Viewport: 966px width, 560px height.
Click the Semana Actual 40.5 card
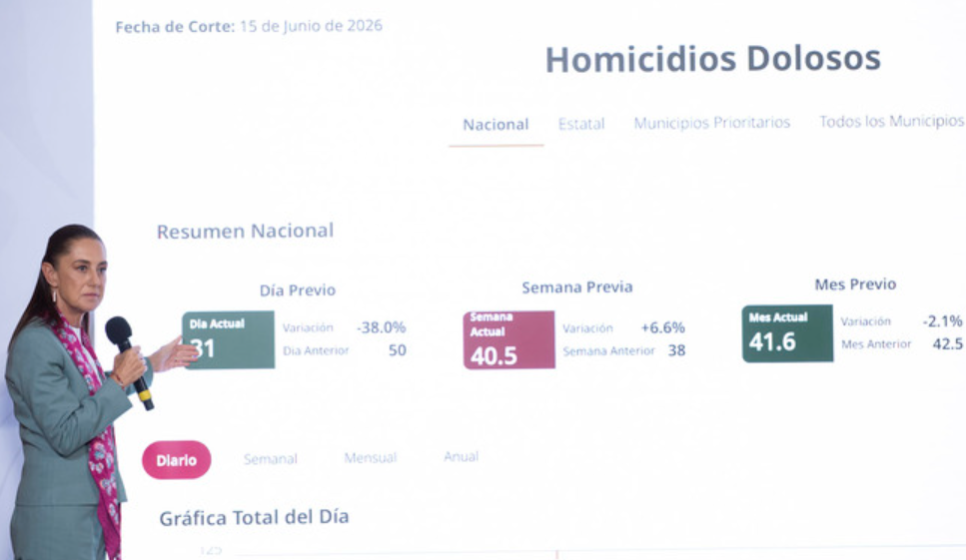(x=508, y=339)
